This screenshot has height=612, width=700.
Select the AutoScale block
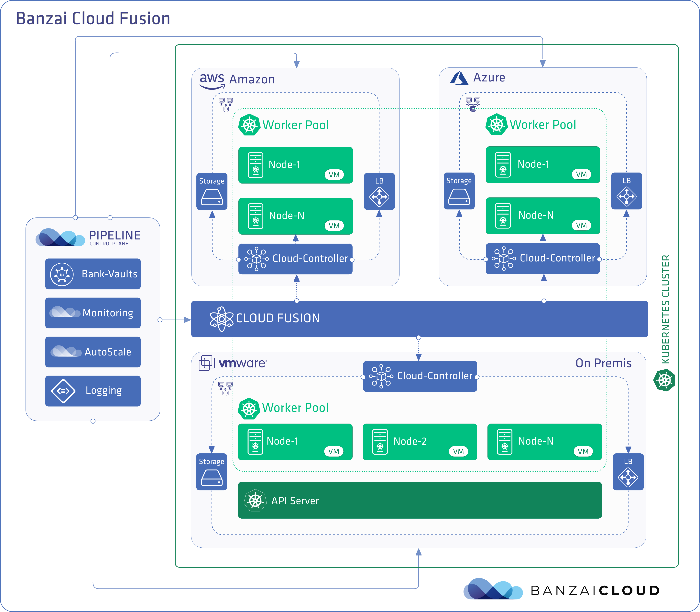click(x=93, y=352)
